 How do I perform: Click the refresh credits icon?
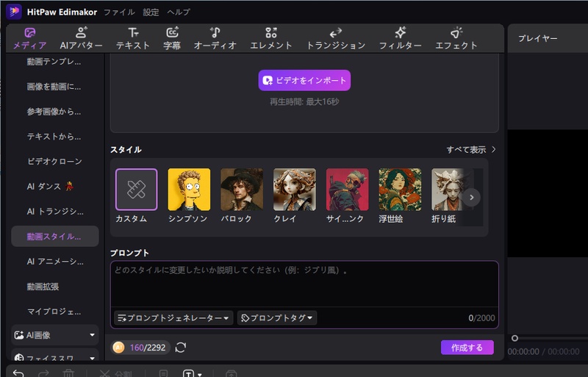click(x=181, y=348)
